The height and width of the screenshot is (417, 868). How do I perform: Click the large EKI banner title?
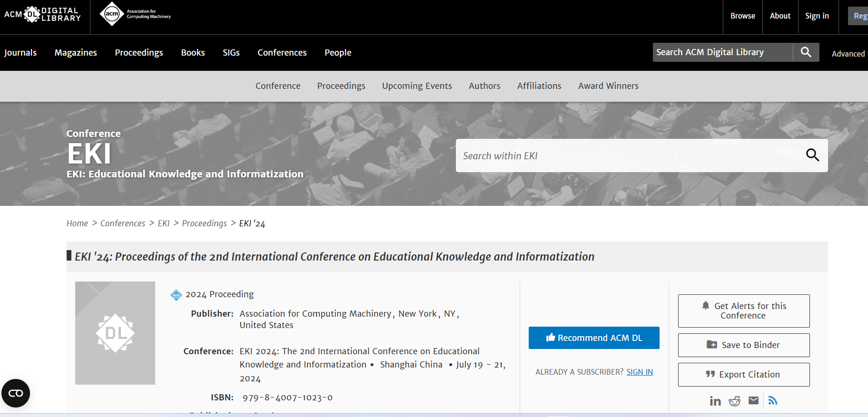89,154
